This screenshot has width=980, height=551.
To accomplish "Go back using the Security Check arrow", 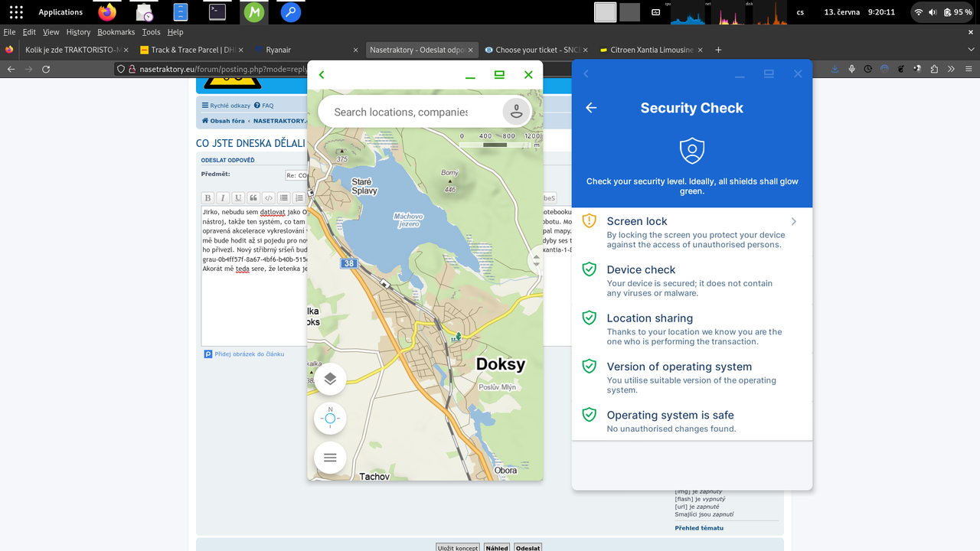I will (x=590, y=108).
